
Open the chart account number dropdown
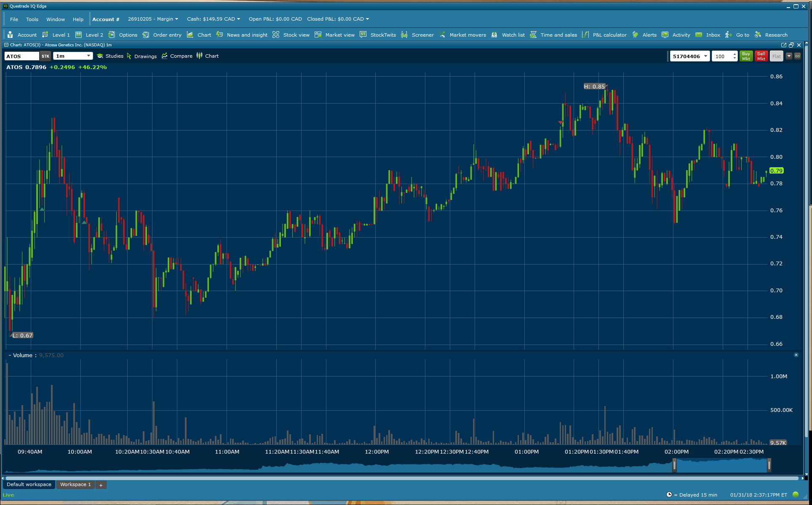[x=705, y=56]
